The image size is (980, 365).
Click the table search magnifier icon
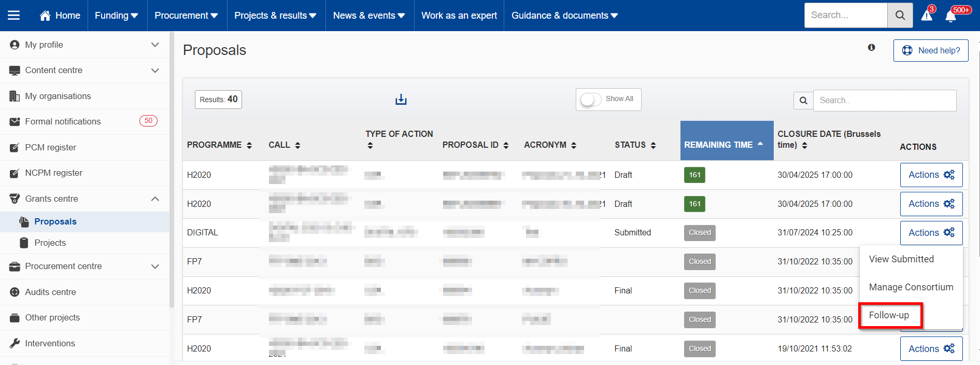803,101
